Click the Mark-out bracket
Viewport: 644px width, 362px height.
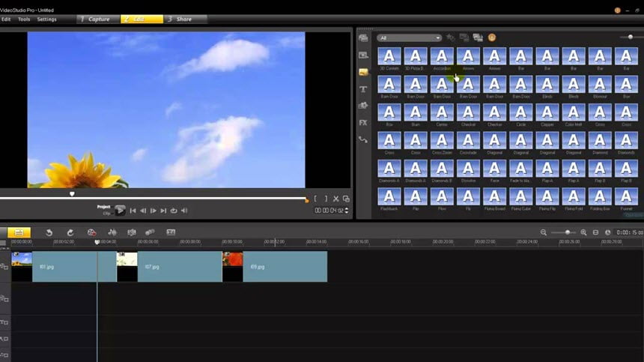pos(326,199)
